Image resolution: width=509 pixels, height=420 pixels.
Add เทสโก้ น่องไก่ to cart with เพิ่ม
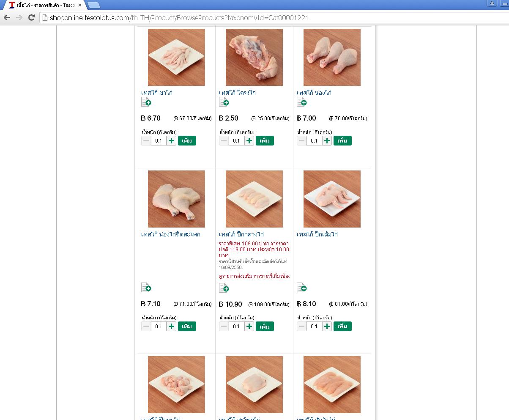click(342, 141)
